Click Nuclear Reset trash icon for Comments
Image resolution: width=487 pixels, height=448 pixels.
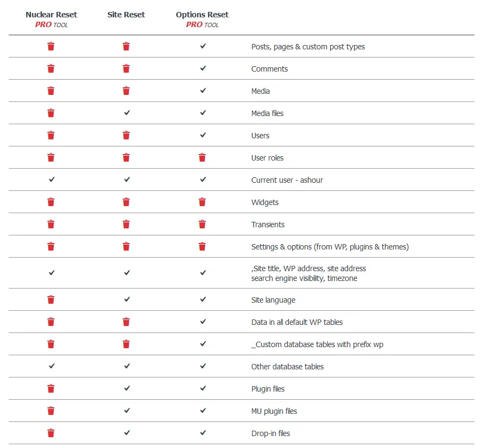[51, 69]
